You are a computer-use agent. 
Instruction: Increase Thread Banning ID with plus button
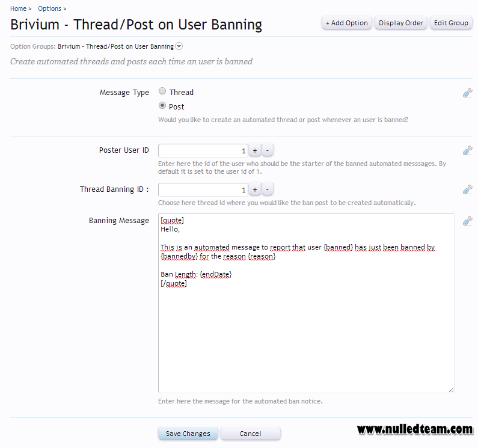[255, 189]
